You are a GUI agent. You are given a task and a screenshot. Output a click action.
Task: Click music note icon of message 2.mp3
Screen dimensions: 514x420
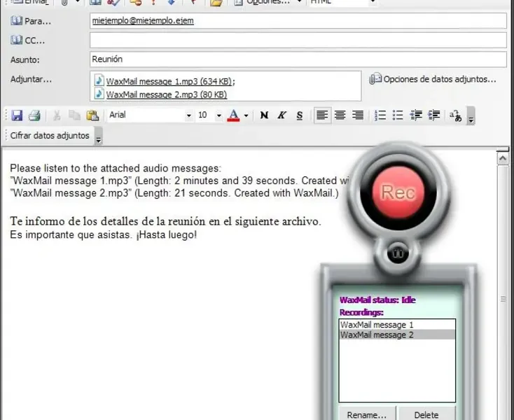[x=99, y=94]
